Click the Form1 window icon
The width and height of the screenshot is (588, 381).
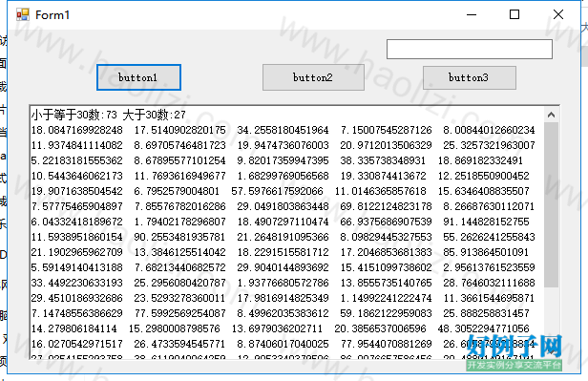pyautogui.click(x=23, y=14)
